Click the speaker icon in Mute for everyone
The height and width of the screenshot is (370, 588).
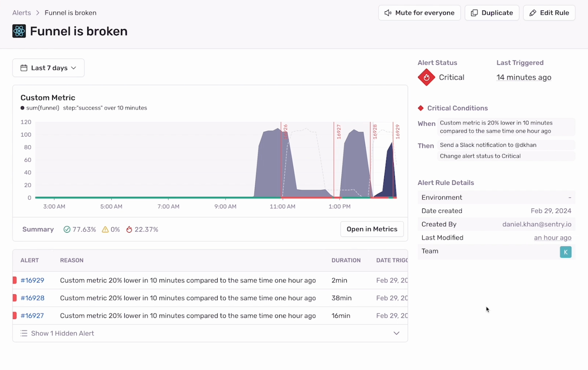pyautogui.click(x=388, y=13)
